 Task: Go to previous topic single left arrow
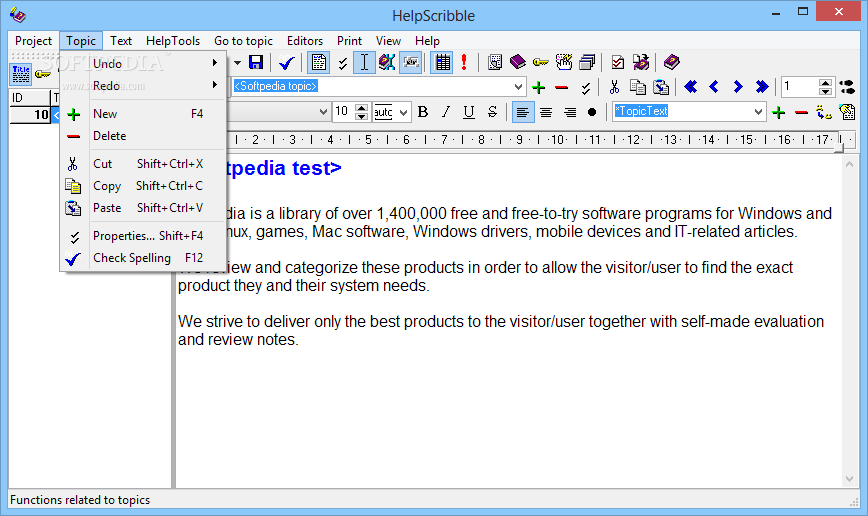[714, 87]
